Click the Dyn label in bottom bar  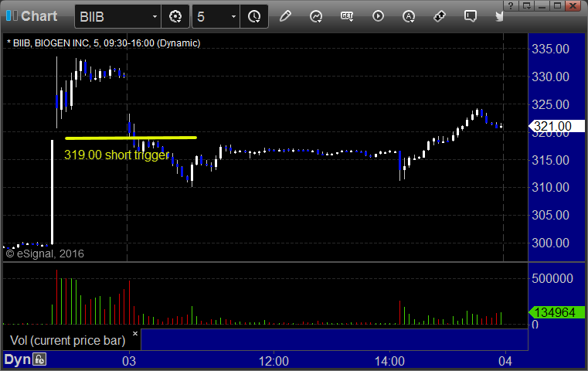coord(17,359)
